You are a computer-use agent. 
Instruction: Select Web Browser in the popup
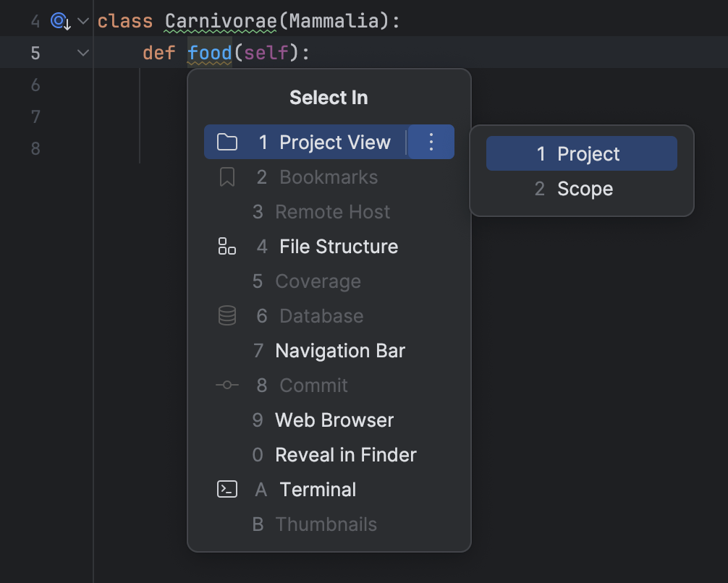(x=334, y=420)
